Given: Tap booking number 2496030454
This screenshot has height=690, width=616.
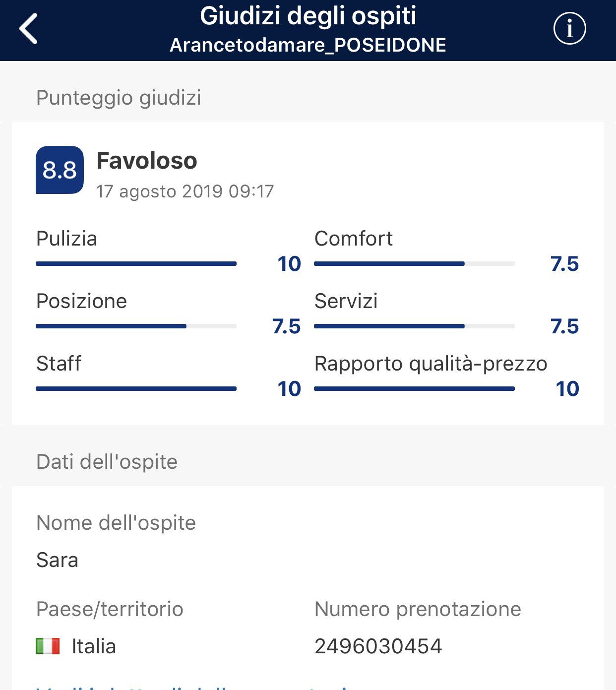Looking at the screenshot, I should 378,646.
